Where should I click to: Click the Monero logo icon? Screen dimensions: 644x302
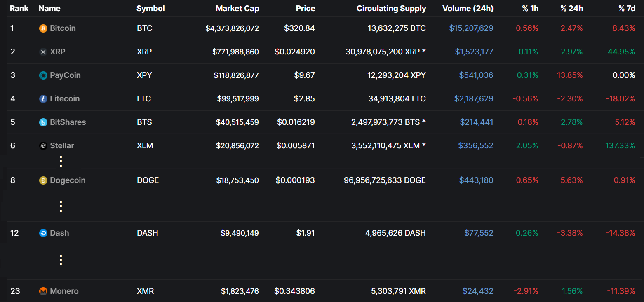(x=43, y=291)
